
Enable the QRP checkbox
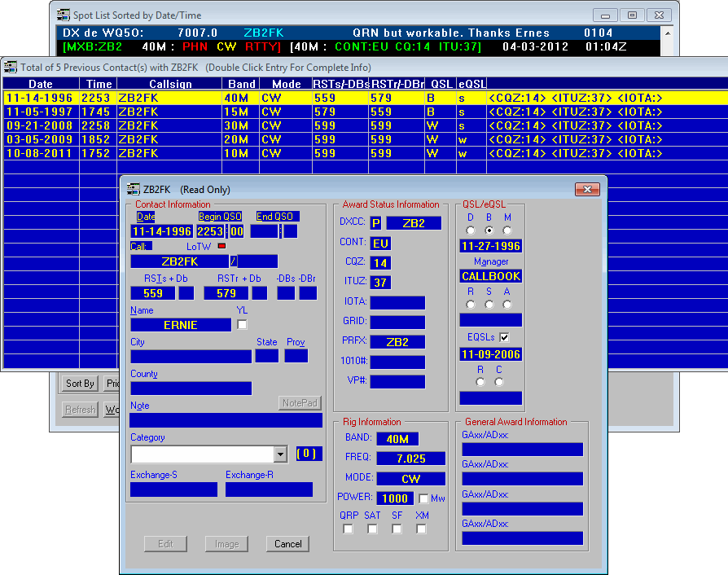point(348,529)
